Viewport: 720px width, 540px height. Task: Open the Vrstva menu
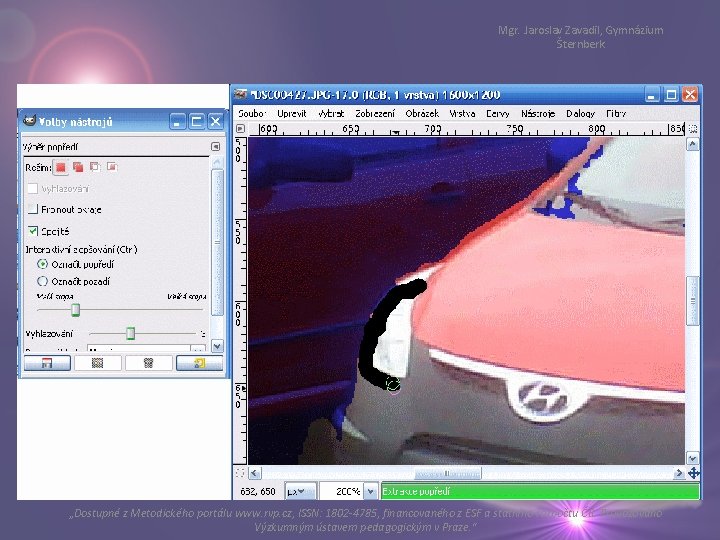tap(462, 113)
